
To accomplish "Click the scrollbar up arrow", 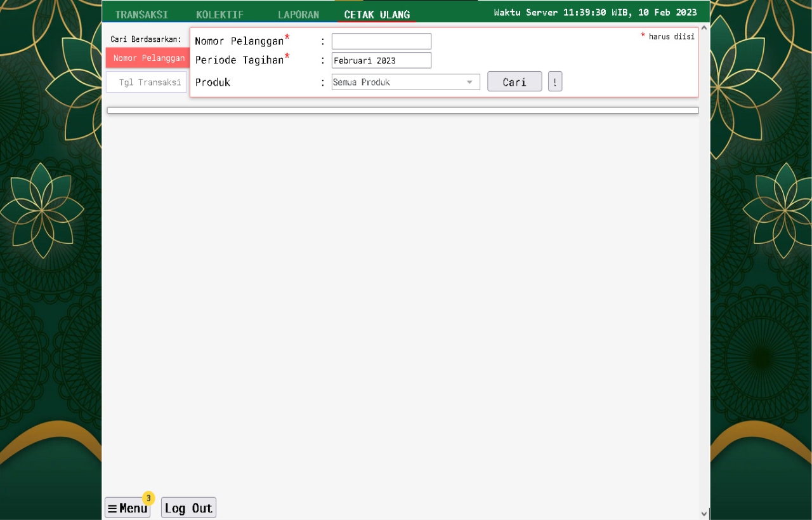I will point(704,28).
